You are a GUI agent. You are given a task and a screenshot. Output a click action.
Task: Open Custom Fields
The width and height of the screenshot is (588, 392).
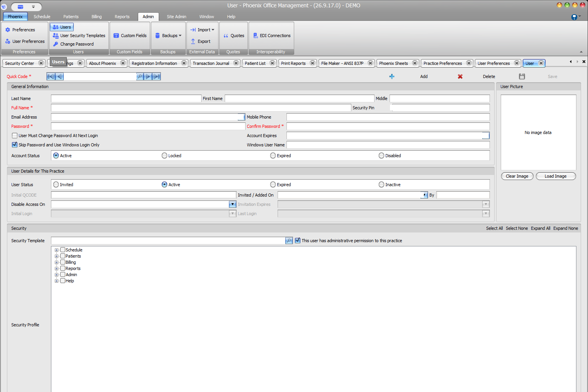[x=130, y=36]
